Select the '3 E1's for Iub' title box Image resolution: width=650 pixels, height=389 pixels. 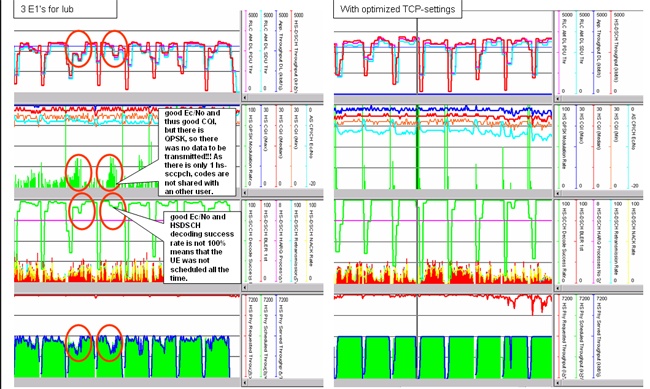click(x=65, y=9)
